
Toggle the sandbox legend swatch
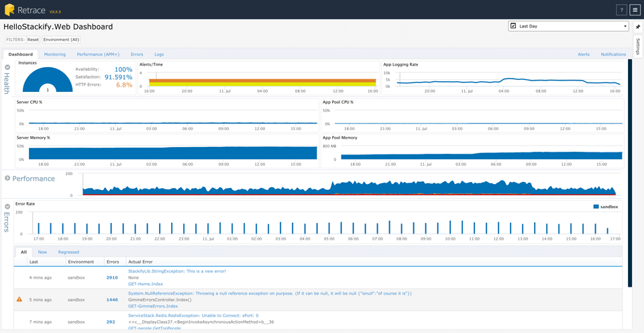(596, 207)
